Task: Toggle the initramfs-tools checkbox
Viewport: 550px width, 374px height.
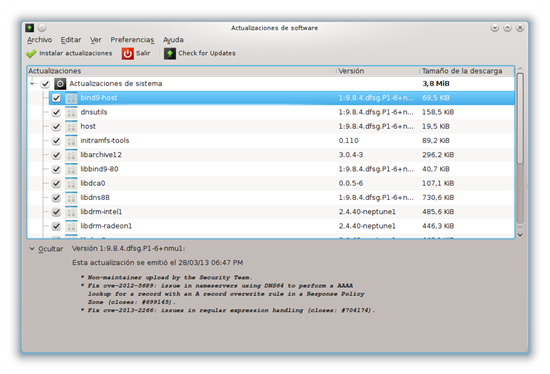Action: [x=56, y=141]
